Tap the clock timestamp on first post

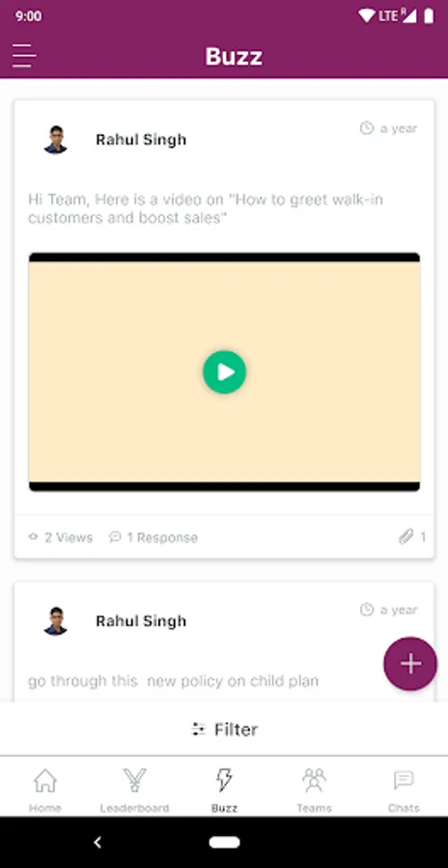[389, 128]
